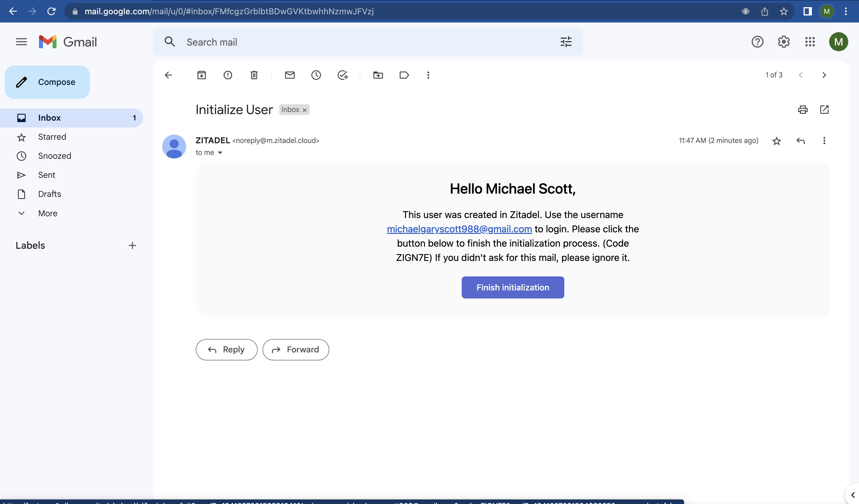
Task: Expand the 'to me' recipient details
Action: click(x=220, y=153)
